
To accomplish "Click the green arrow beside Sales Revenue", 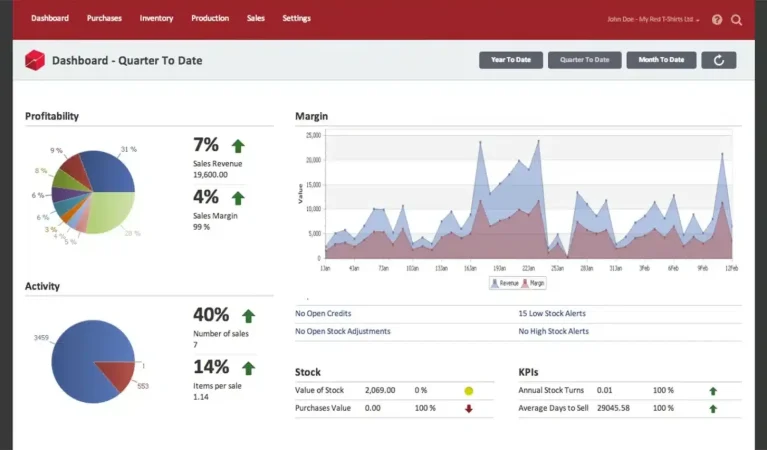I will pyautogui.click(x=238, y=146).
